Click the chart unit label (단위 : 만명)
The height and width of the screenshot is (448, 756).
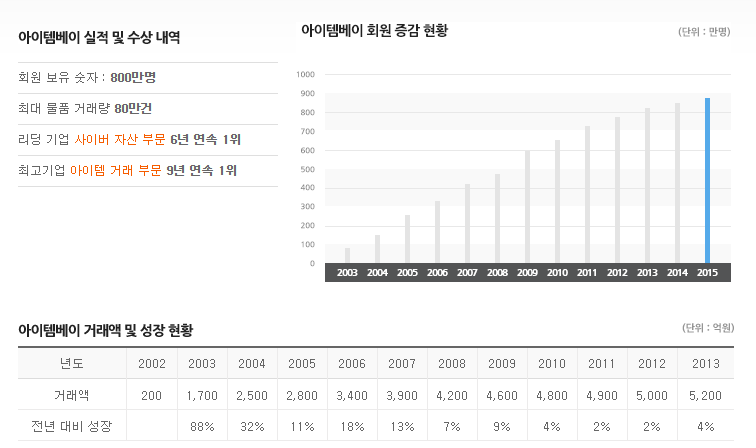coord(704,31)
